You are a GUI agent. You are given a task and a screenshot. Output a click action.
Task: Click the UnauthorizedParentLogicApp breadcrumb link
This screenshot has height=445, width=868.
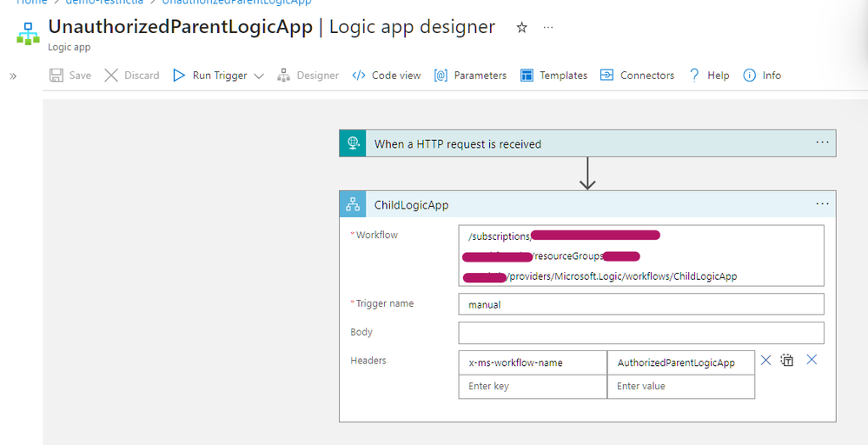point(236,3)
